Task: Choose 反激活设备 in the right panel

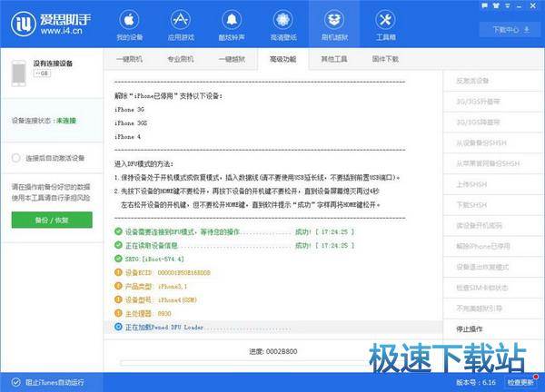Action: tap(472, 81)
